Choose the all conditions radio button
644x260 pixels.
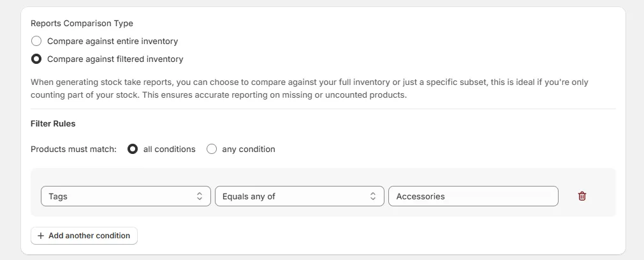coord(133,149)
